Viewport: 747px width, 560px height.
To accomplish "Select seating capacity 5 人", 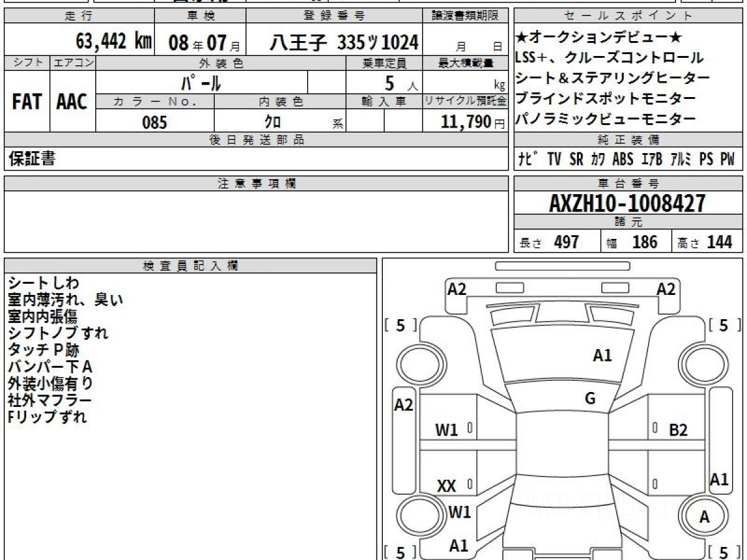I will coord(401,82).
